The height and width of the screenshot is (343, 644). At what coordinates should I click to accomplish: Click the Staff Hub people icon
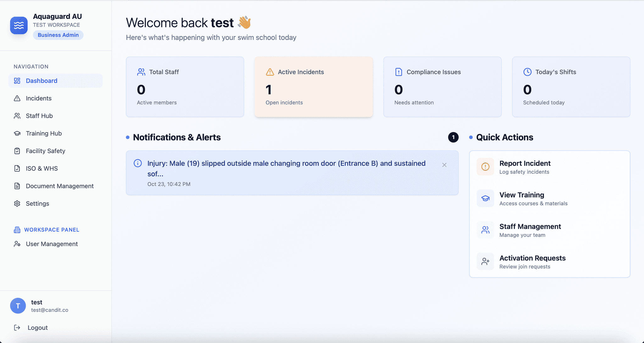17,116
